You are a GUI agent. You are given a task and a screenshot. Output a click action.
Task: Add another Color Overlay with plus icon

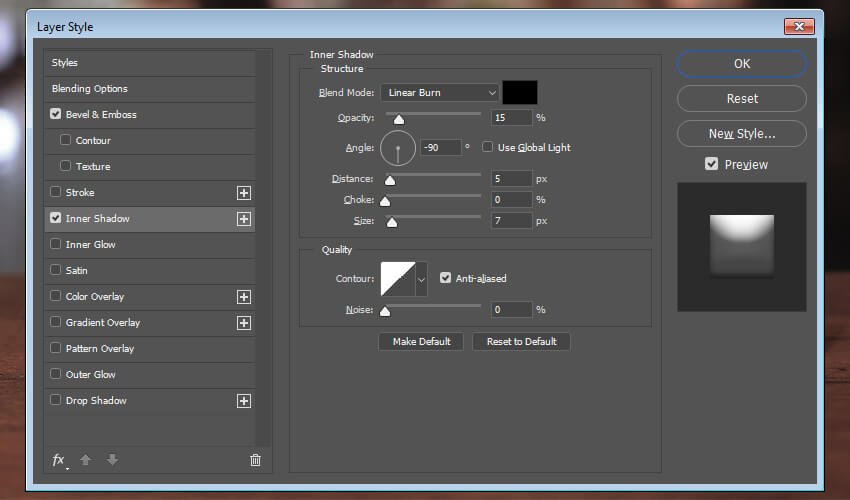[244, 297]
